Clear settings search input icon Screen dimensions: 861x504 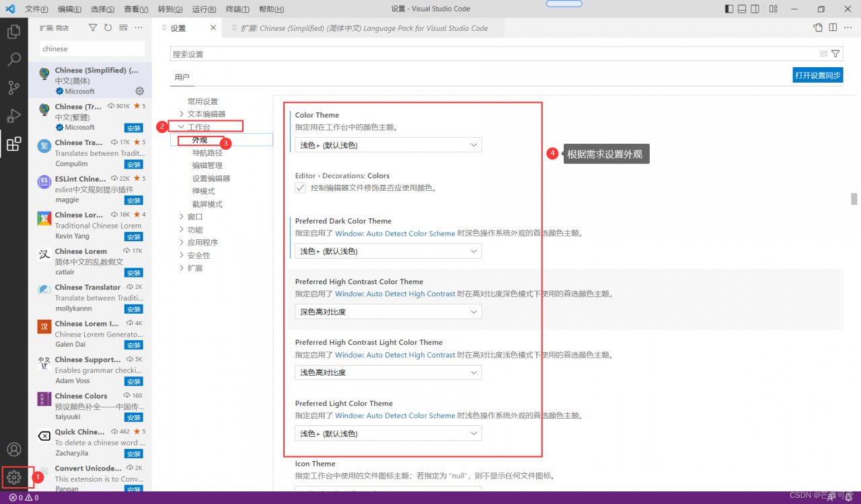pyautogui.click(x=823, y=54)
